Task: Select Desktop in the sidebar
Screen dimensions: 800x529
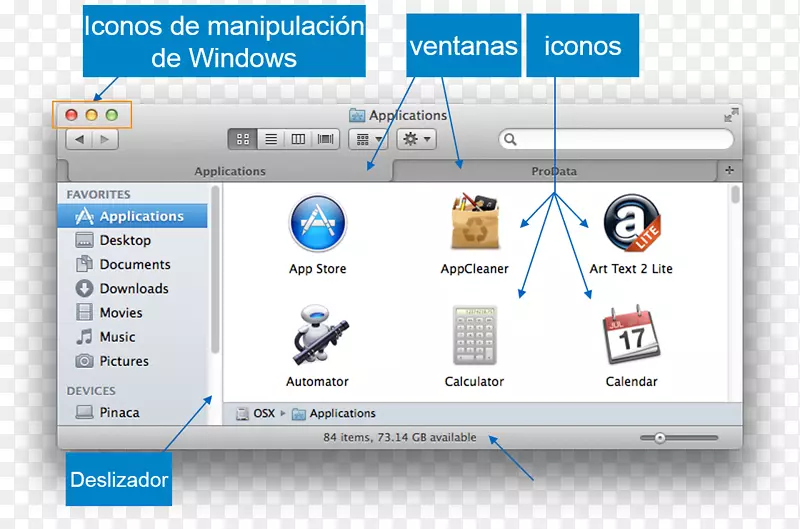Action: tap(133, 240)
